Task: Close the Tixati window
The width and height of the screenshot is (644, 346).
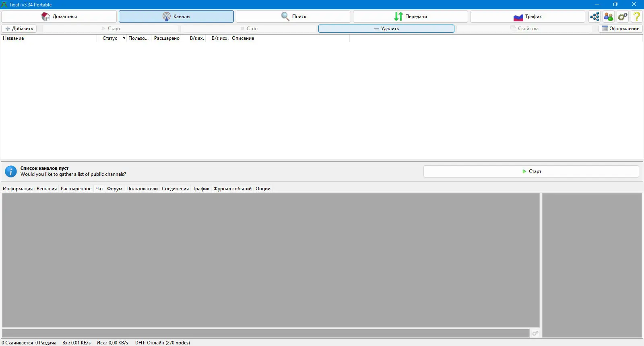Action: pyautogui.click(x=634, y=4)
